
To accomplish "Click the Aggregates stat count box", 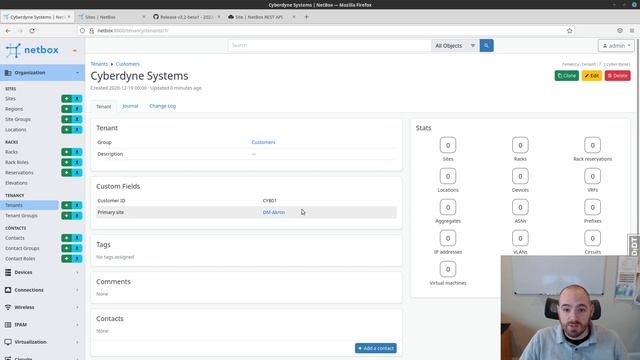I will (448, 207).
